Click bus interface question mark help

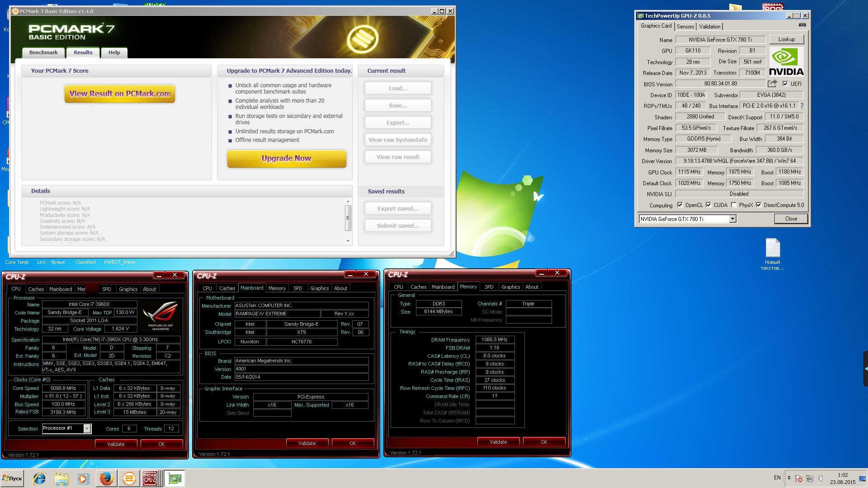(802, 106)
